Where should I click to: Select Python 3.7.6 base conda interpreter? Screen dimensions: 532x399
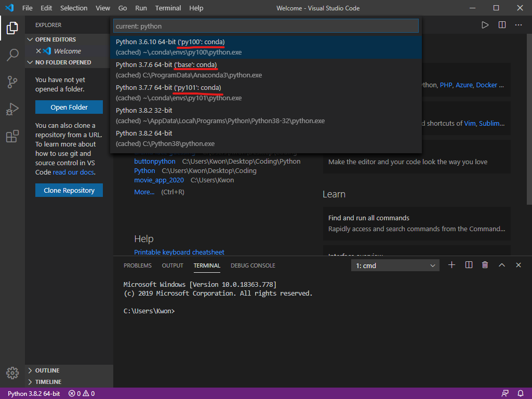(x=266, y=70)
